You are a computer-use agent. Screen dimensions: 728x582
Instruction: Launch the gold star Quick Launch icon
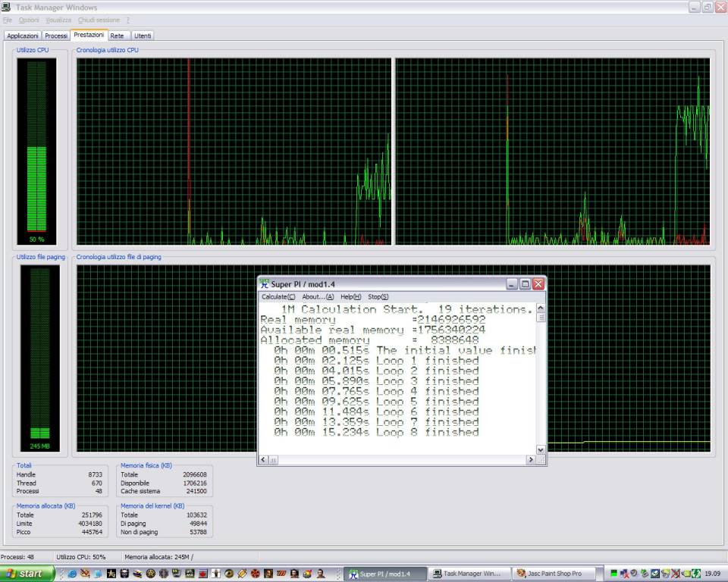[x=111, y=573]
